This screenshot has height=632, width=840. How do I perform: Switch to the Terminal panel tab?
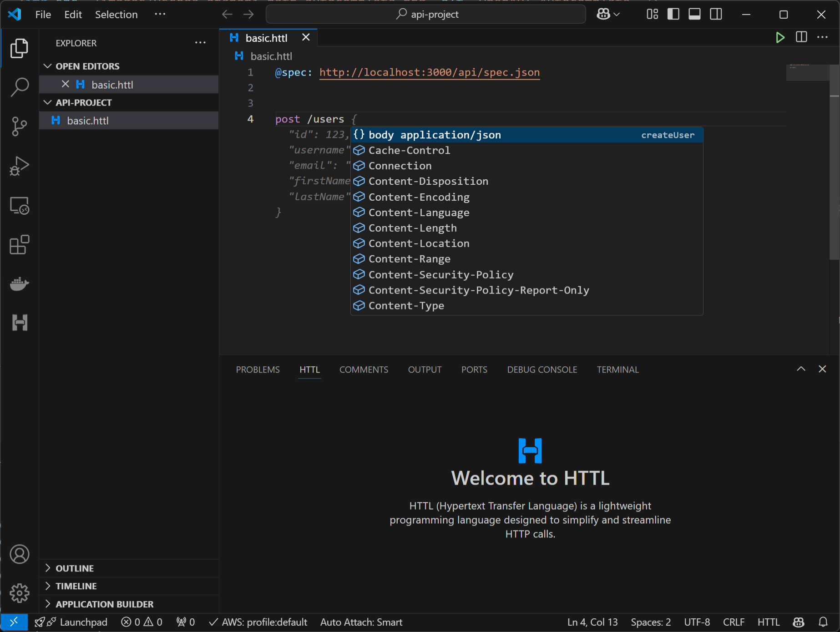617,369
